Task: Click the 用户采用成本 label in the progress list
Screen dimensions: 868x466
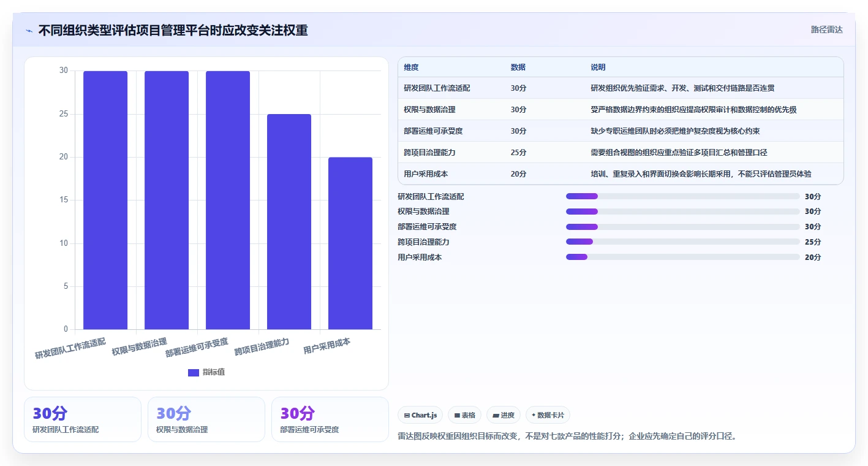Action: [x=420, y=258]
